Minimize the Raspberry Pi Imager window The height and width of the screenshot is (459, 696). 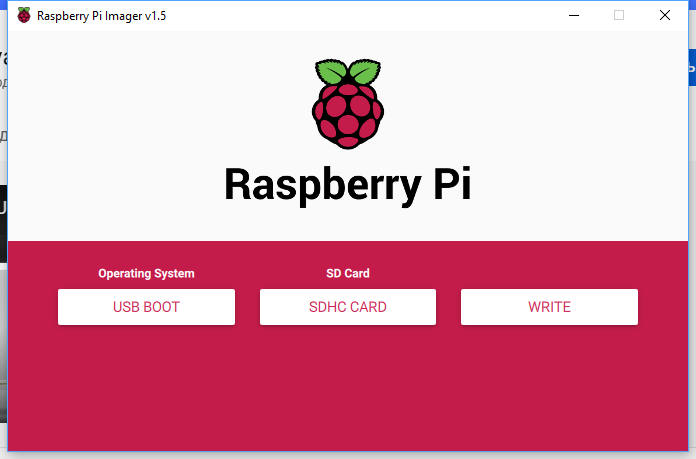click(x=574, y=16)
